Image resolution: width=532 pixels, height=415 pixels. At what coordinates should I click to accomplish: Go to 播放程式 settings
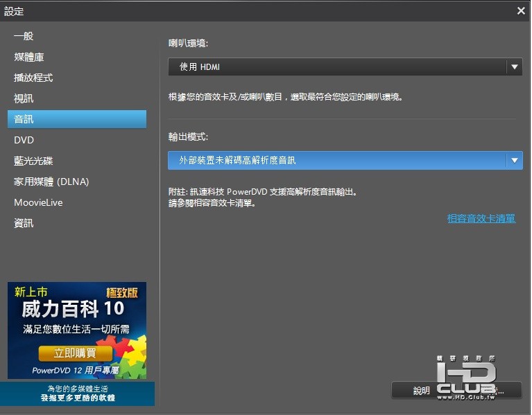[x=33, y=78]
